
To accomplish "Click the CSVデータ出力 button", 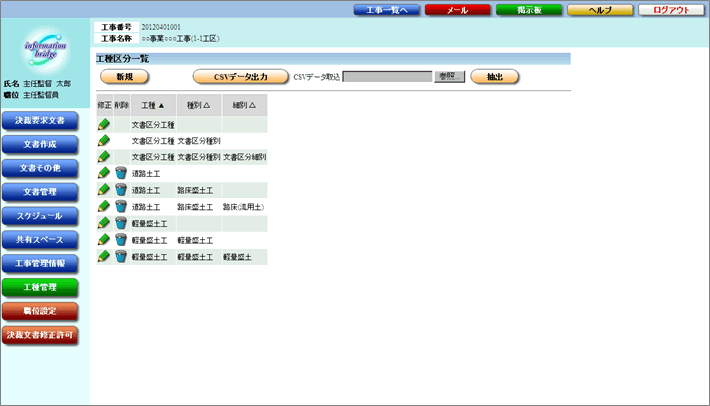I will click(x=234, y=77).
